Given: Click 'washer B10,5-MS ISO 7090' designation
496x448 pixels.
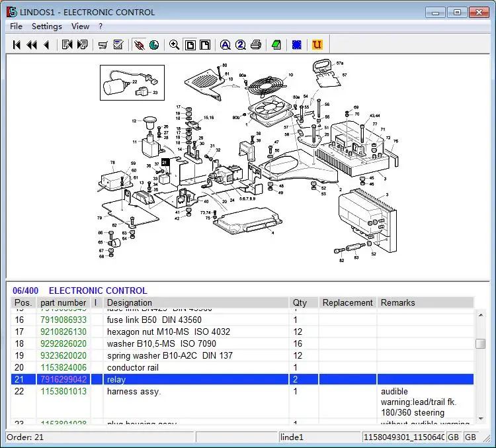Looking at the screenshot, I should pos(161,343).
